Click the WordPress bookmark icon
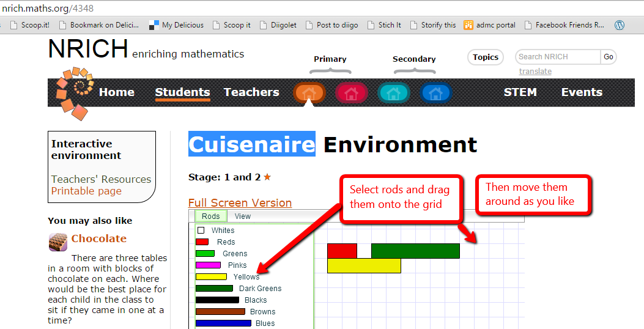This screenshot has width=644, height=329. coord(620,25)
